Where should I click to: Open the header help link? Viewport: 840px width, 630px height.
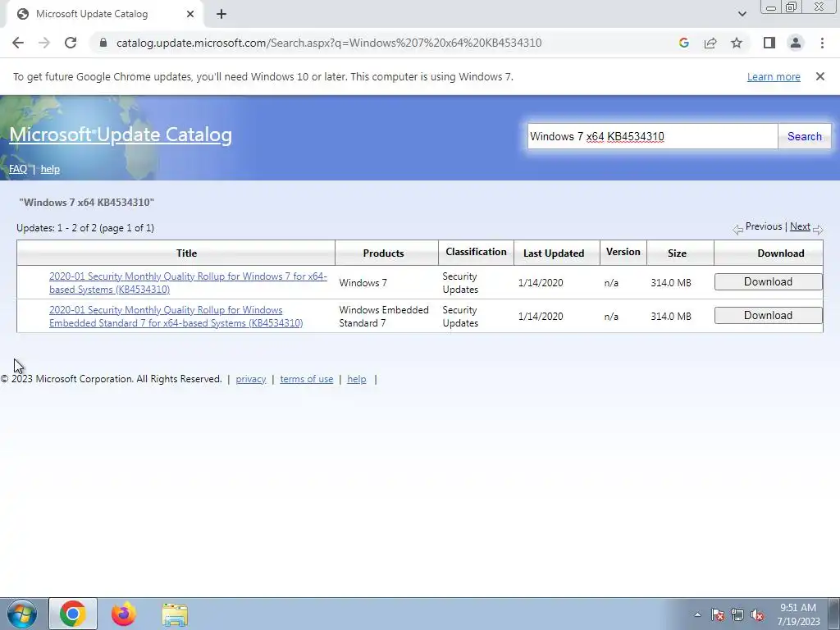50,169
